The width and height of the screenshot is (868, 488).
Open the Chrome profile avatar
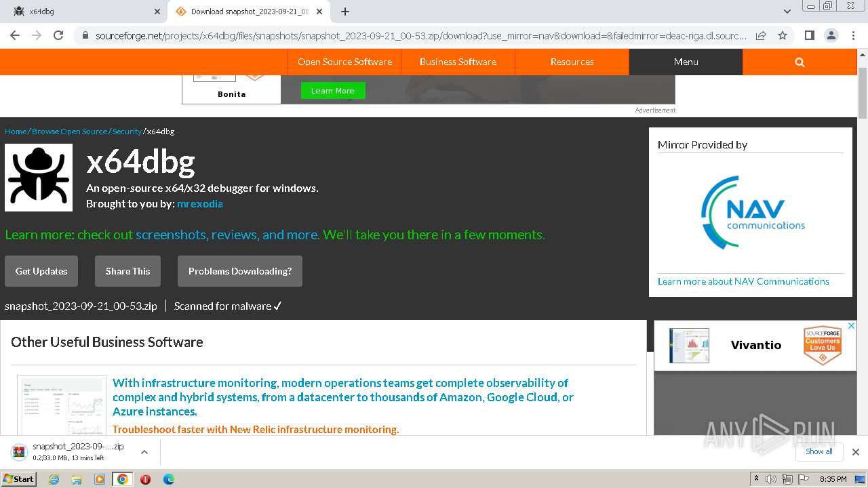pyautogui.click(x=831, y=35)
